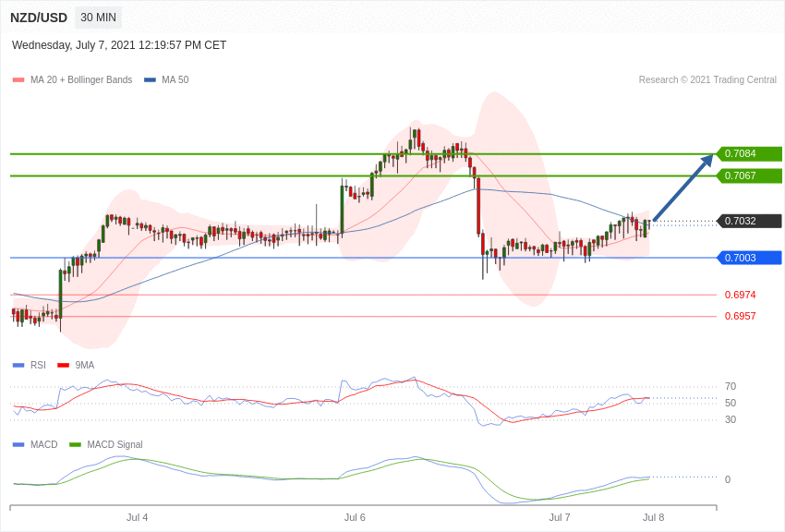Click the MACD Signal legend swatch

[x=75, y=444]
